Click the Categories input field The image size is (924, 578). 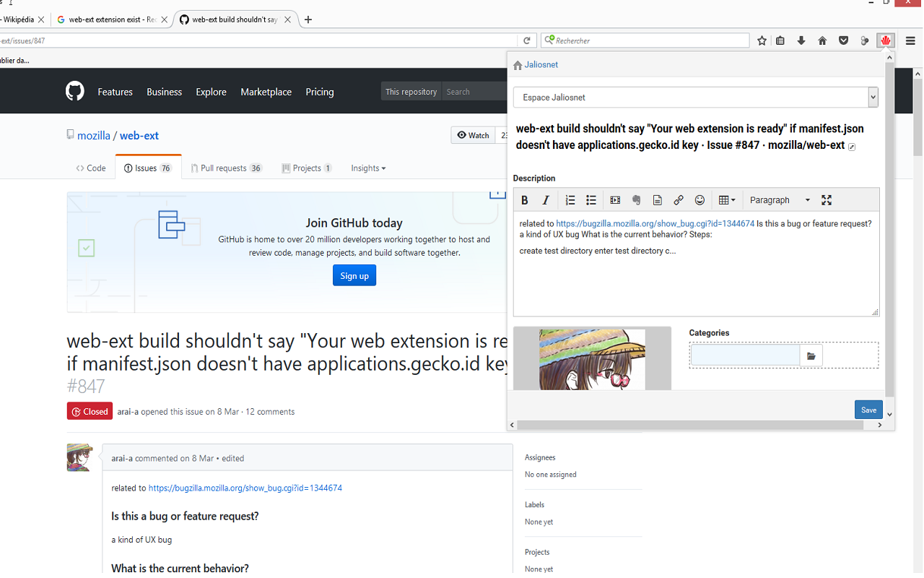745,355
